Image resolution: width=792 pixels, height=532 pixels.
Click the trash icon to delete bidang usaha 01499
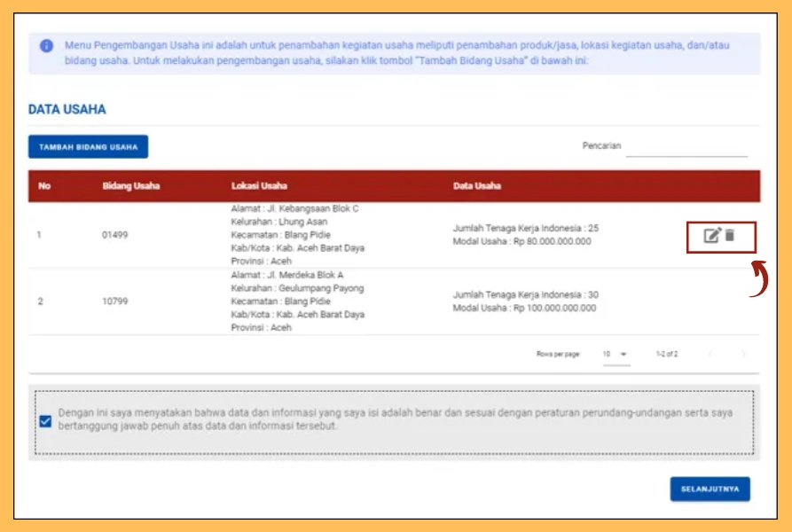coord(729,234)
